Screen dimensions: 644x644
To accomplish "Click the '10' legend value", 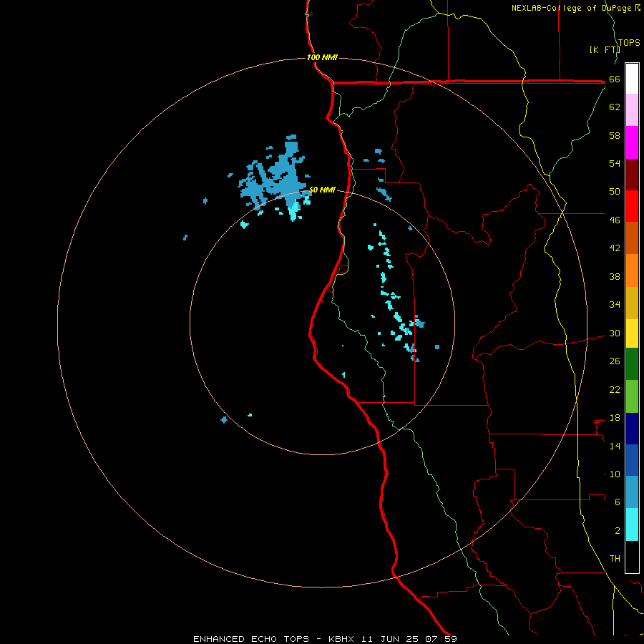I will [x=615, y=474].
